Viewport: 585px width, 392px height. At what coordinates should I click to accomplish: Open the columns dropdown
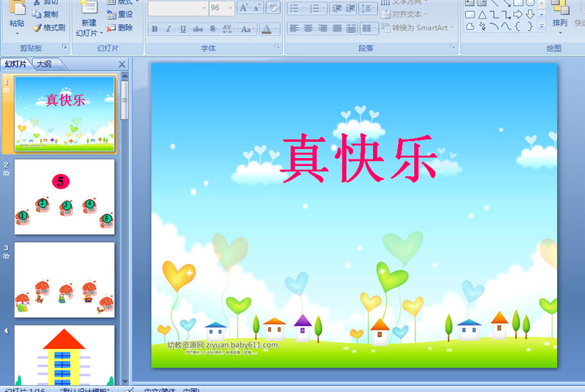click(x=369, y=29)
